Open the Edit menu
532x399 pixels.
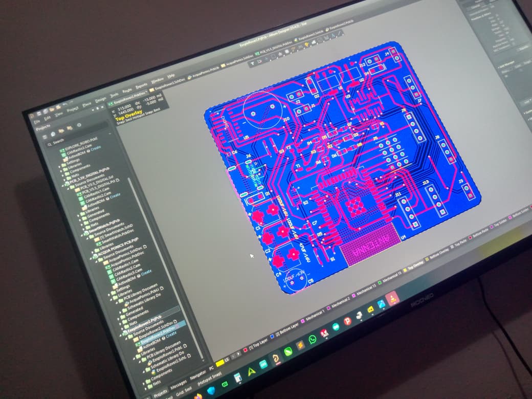(x=47, y=118)
